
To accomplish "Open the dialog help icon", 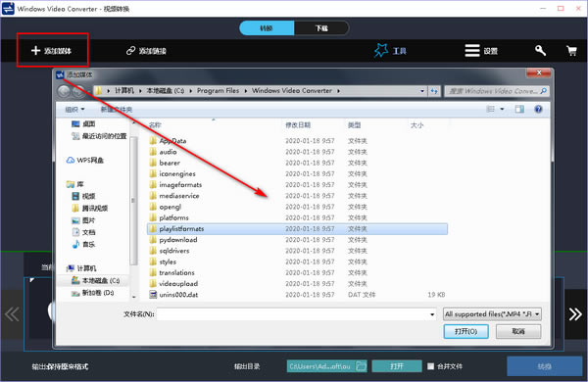I will (x=538, y=109).
